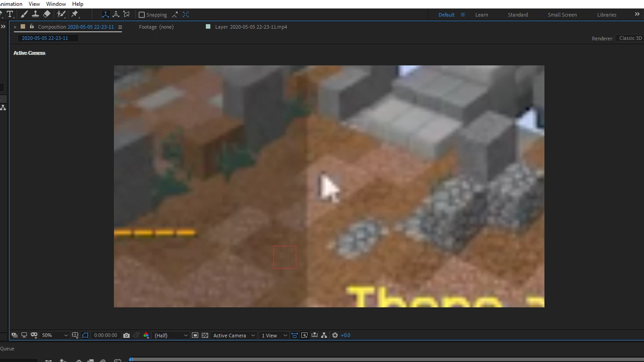Open the Window menu
Viewport: 644px width, 362px height.
tap(56, 4)
